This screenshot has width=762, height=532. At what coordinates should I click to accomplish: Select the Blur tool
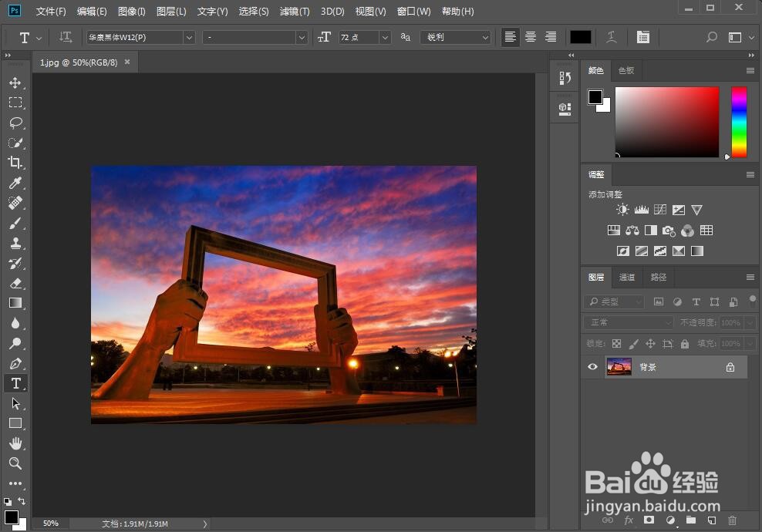tap(15, 323)
